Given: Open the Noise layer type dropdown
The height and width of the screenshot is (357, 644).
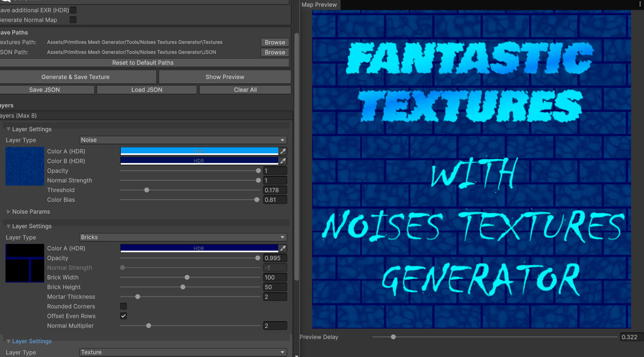Looking at the screenshot, I should coord(182,140).
